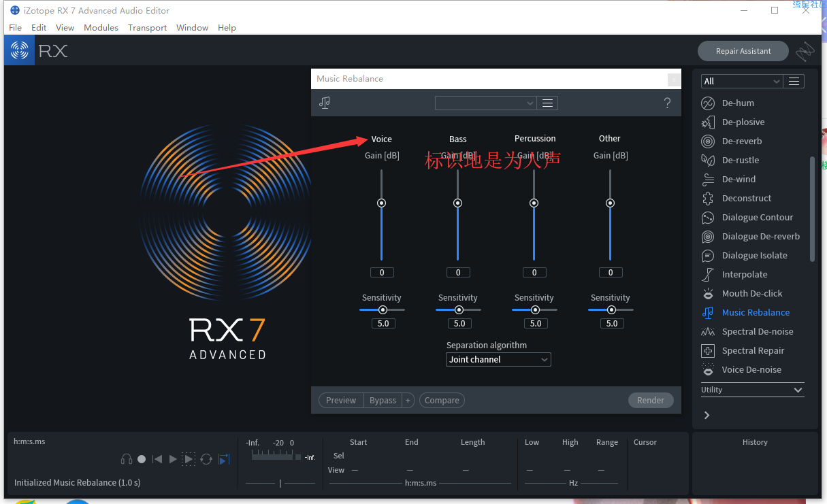
Task: Open the Modules menu
Action: coord(101,28)
